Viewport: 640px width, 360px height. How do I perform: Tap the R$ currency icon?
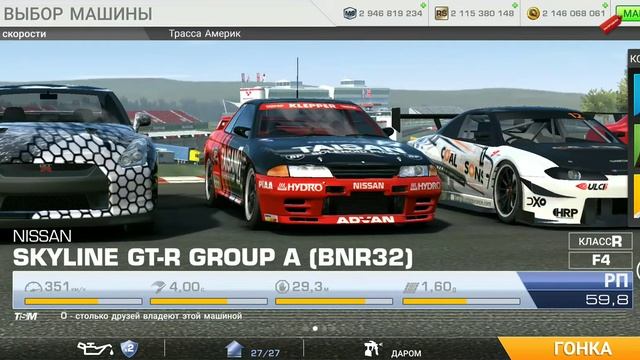(x=441, y=13)
